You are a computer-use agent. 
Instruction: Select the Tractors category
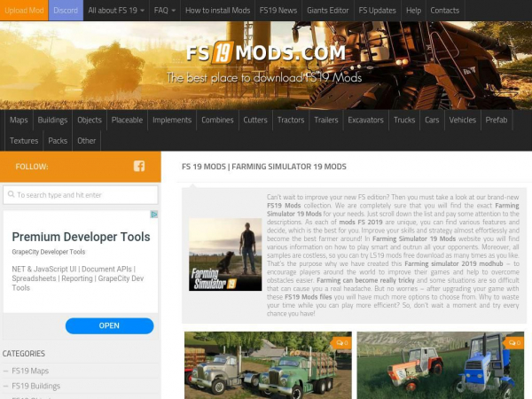click(291, 120)
